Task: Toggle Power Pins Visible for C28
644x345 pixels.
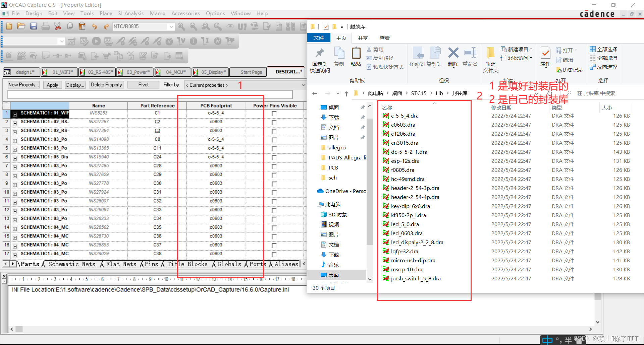Action: (x=274, y=166)
